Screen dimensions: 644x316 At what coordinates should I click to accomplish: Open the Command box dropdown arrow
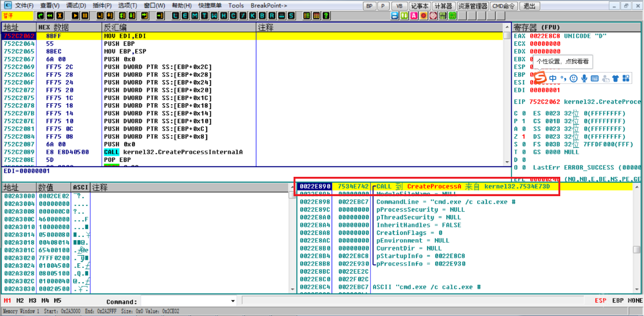point(232,301)
